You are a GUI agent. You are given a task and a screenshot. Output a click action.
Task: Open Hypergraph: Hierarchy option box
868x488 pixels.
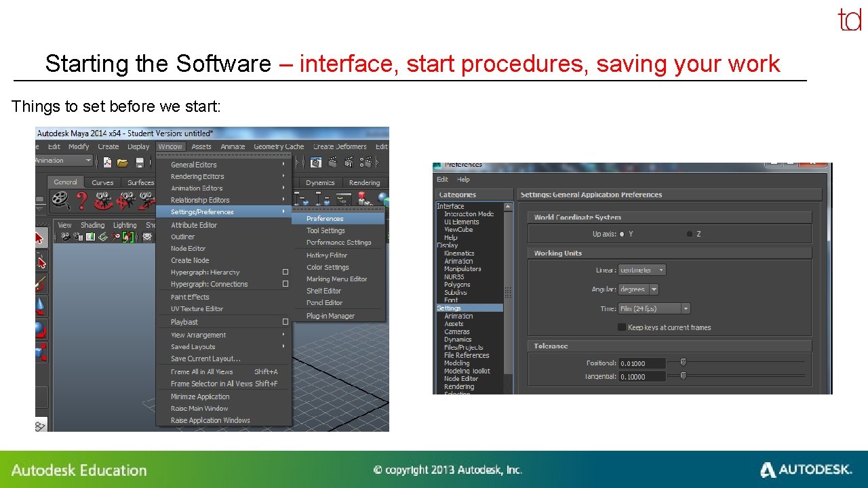[x=285, y=272]
